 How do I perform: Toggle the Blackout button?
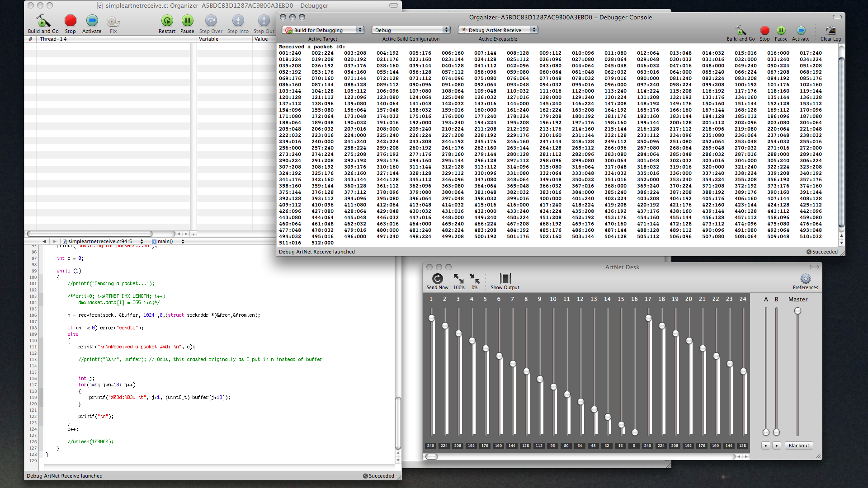tap(798, 446)
